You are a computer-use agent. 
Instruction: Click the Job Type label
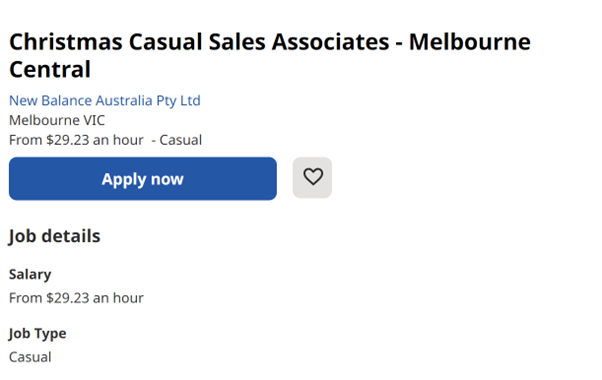[37, 334]
